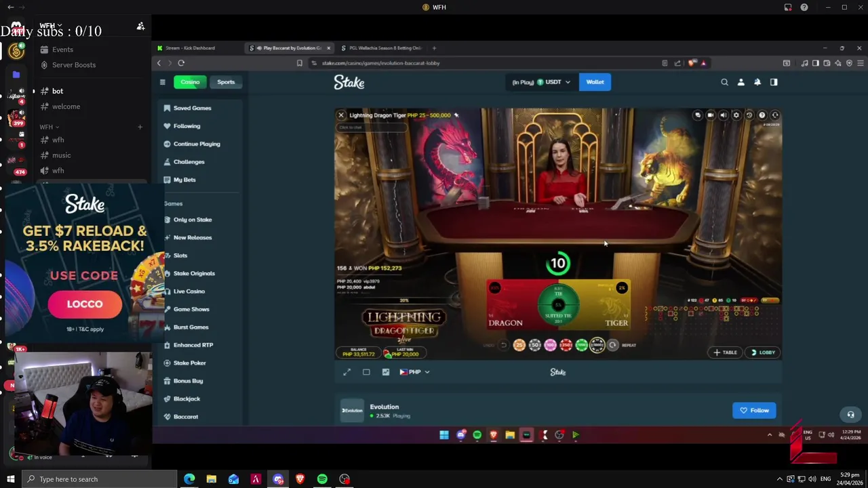
Task: Reload the browser page
Action: (181, 63)
